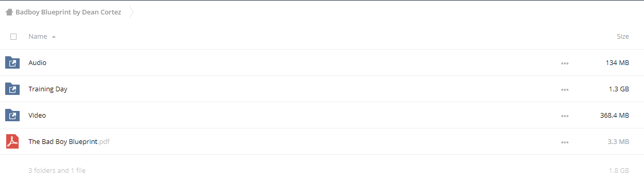Screen dimensions: 644x194
Task: Open more actions for Video folder
Action: coord(565,116)
